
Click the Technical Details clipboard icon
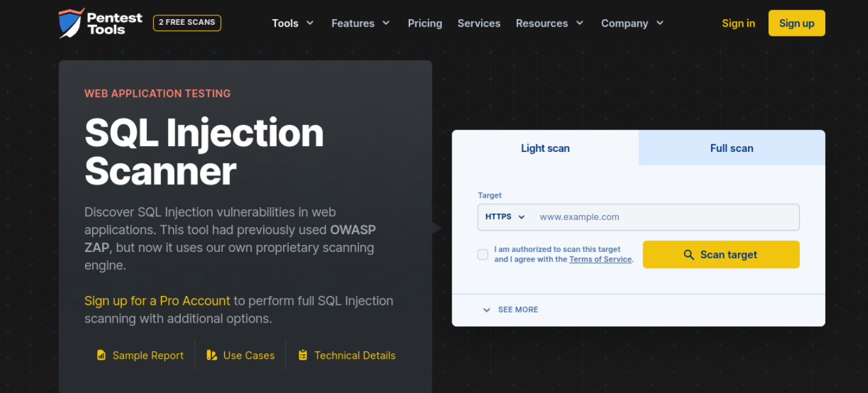click(x=303, y=355)
